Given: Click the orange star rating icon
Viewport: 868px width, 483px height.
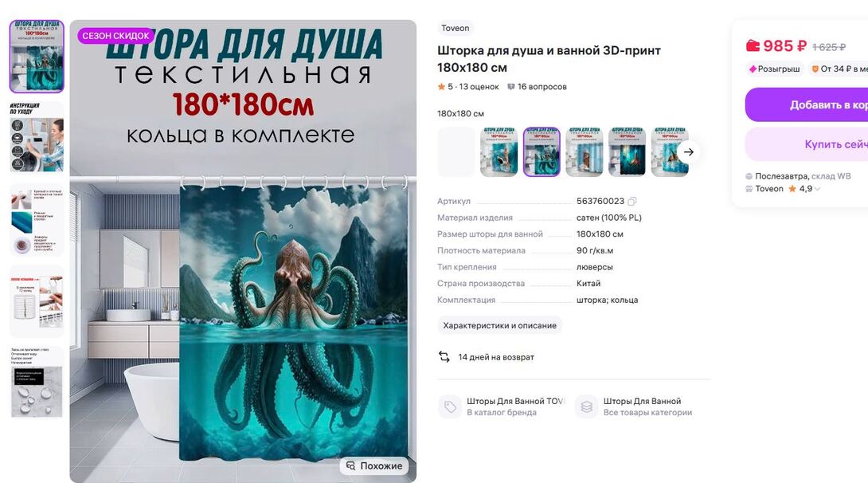Looking at the screenshot, I should click(x=441, y=86).
